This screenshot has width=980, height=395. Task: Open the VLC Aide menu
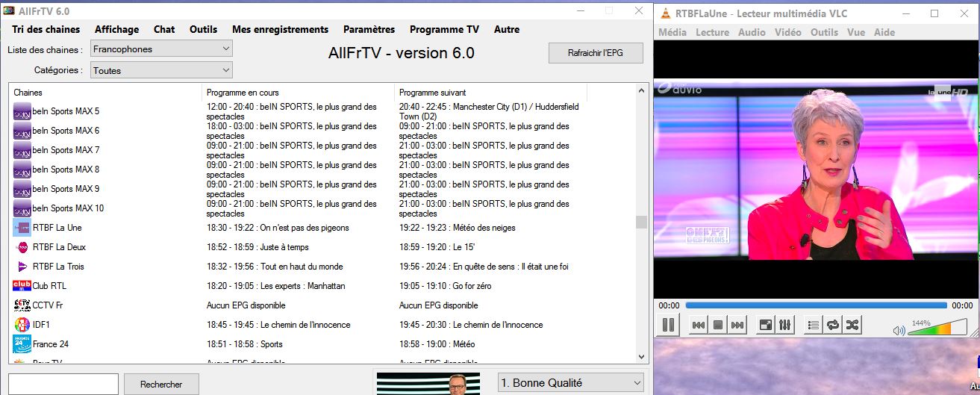(884, 32)
